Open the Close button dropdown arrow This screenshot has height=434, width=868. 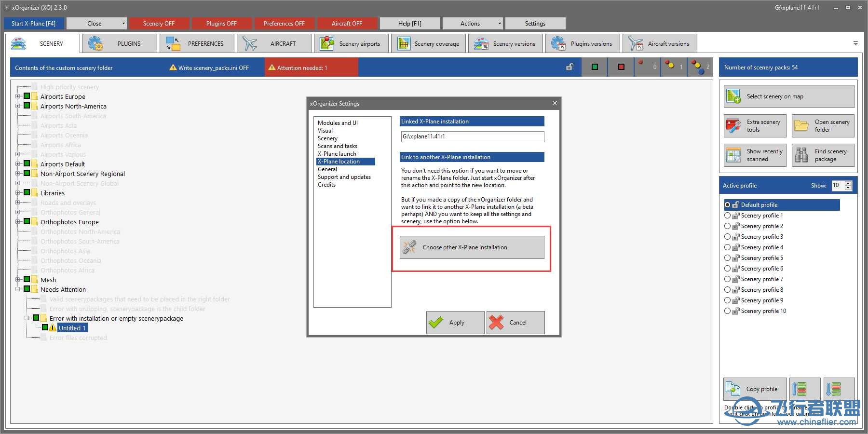pyautogui.click(x=123, y=24)
